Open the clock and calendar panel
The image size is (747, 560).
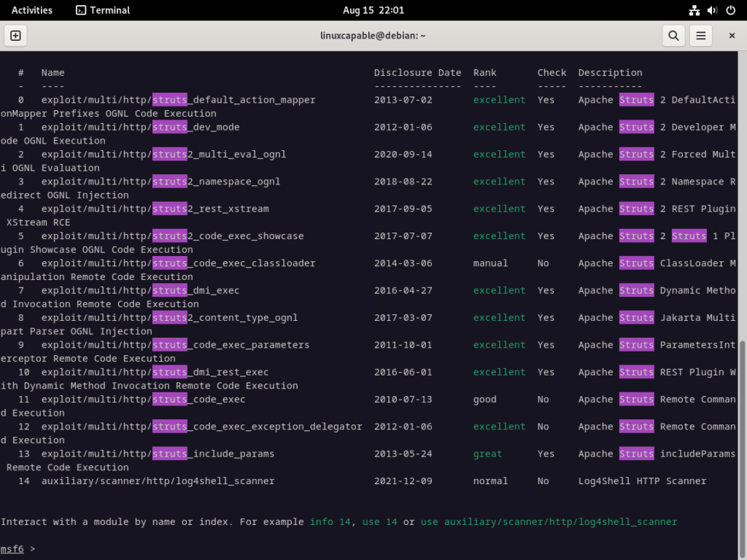(373, 10)
